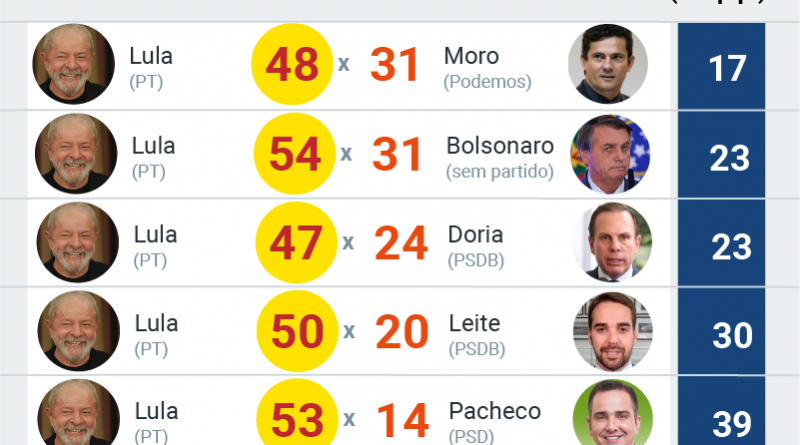Image resolution: width=800 pixels, height=445 pixels.
Task: Click the yellow circle showing 48
Action: point(291,65)
